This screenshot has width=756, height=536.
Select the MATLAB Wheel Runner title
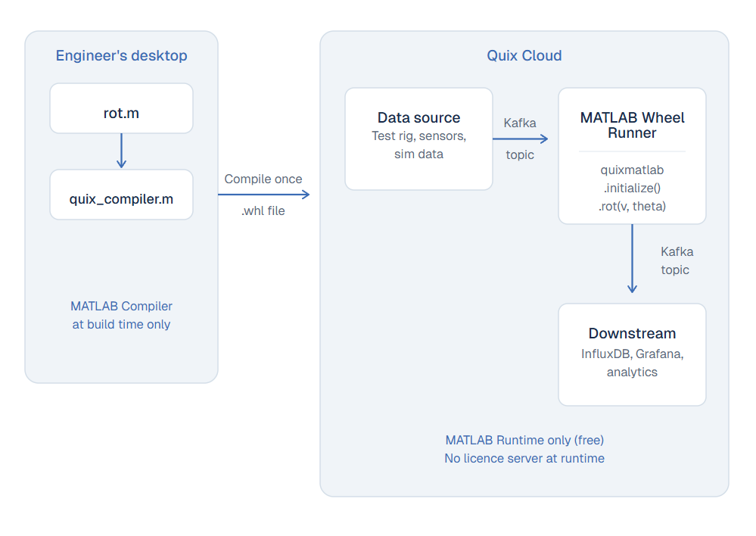tap(632, 125)
